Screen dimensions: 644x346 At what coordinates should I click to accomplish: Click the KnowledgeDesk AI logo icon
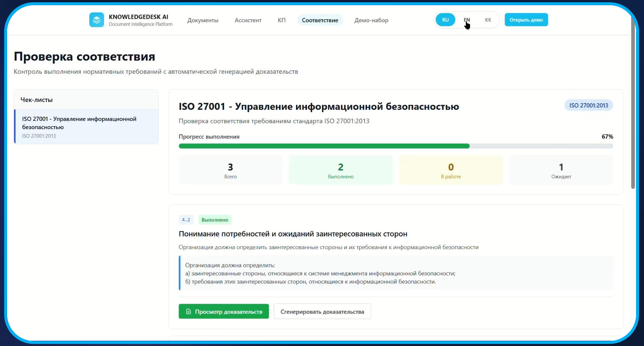tap(97, 20)
